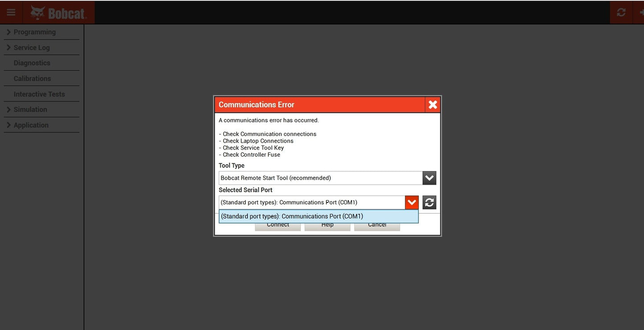The height and width of the screenshot is (330, 644).
Task: Click the Connect button
Action: 278,226
